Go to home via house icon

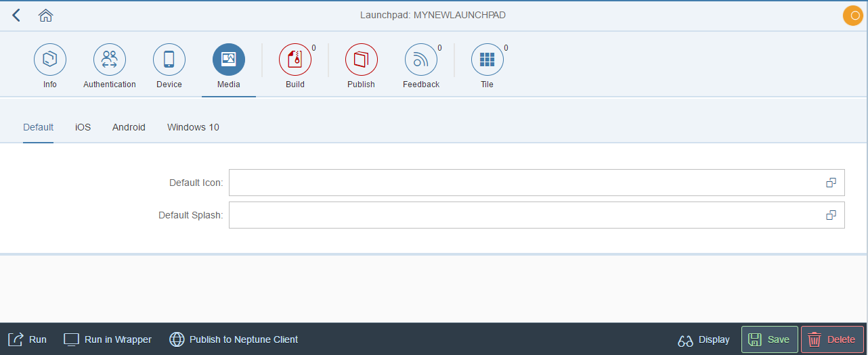click(x=46, y=15)
